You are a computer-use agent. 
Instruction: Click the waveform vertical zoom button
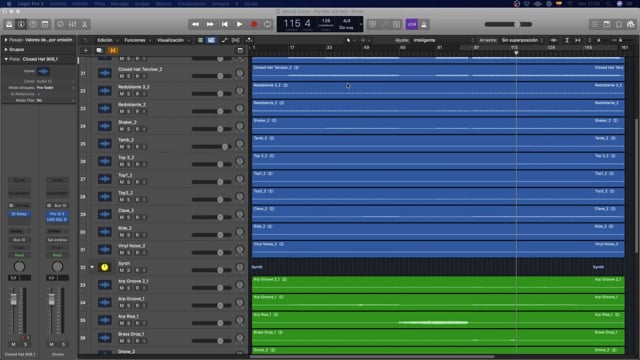point(553,40)
